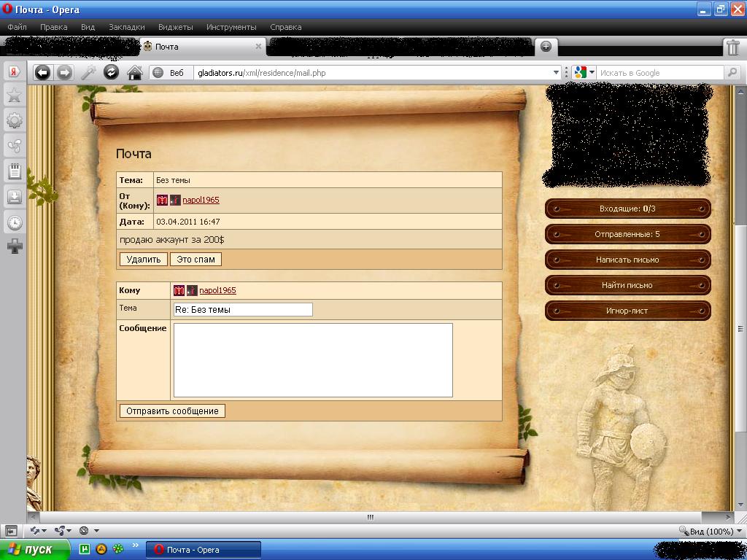
Task: Expand the address bar history dropdown
Action: [556, 73]
